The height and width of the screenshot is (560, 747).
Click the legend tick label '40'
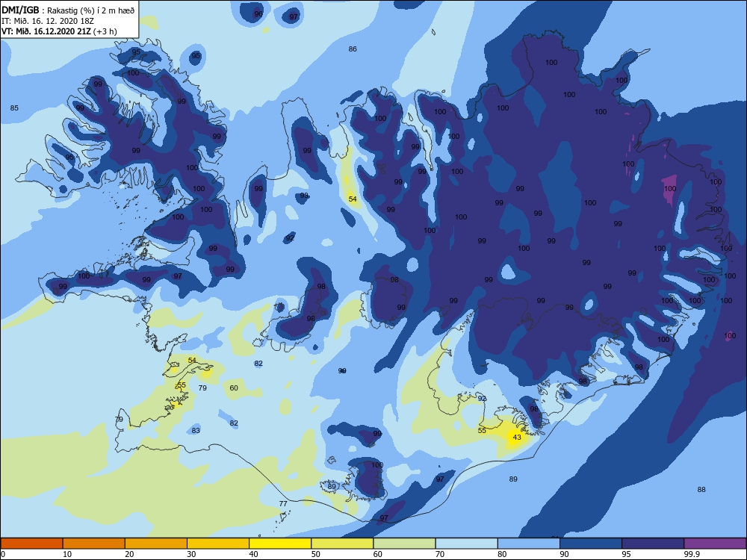(x=254, y=554)
